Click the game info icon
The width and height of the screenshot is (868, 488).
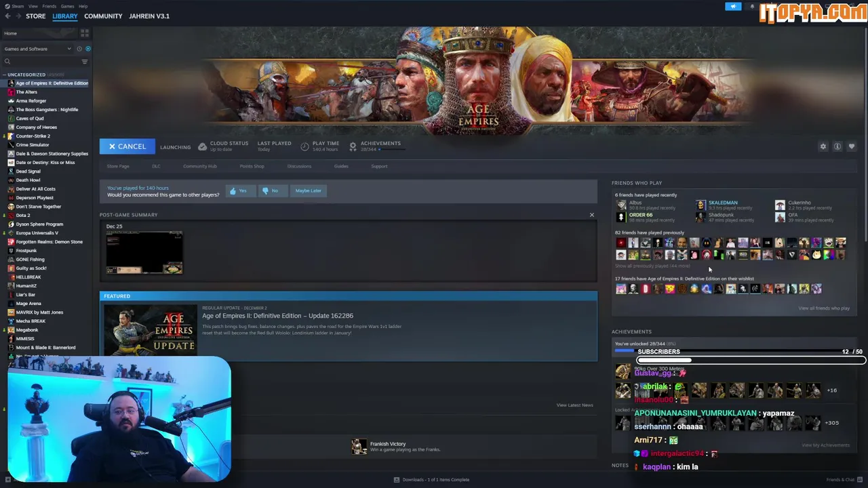tap(837, 146)
